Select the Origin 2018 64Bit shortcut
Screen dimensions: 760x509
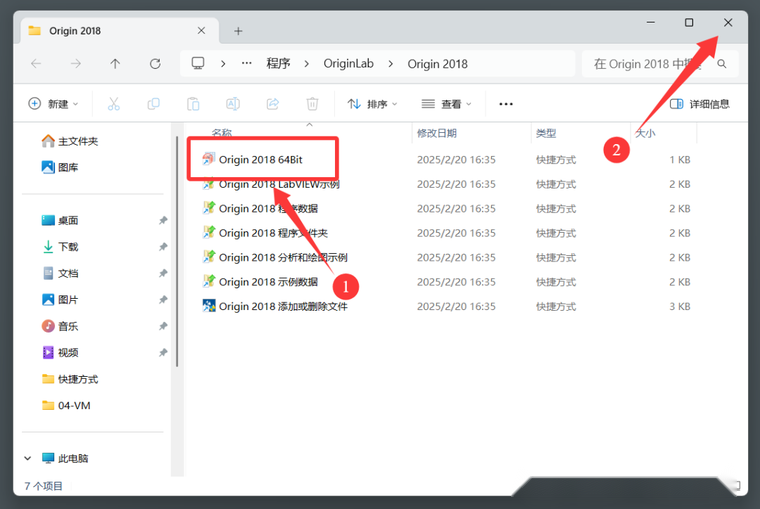click(260, 159)
